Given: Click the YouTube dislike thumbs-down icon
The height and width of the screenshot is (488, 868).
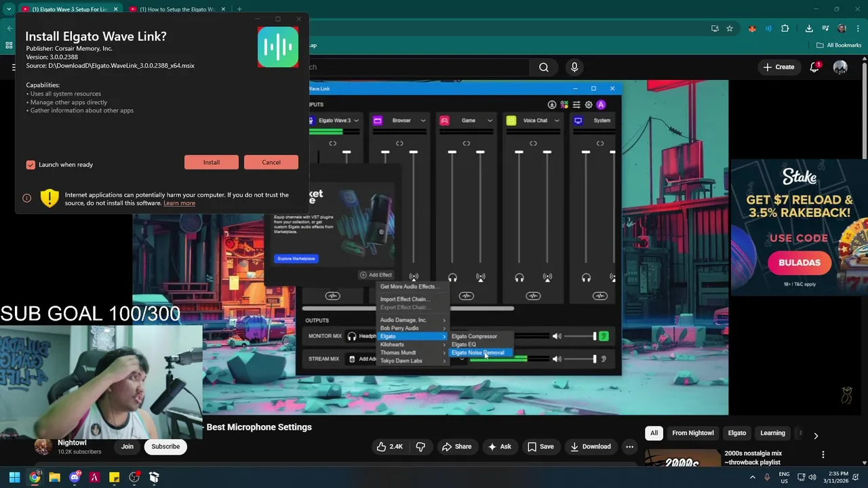Looking at the screenshot, I should coord(420,447).
